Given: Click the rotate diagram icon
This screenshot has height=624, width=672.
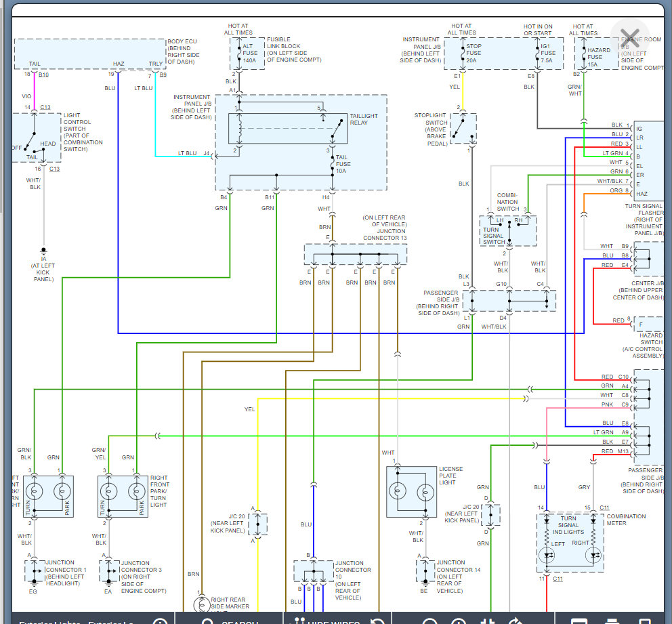Looking at the screenshot, I should [x=513, y=621].
